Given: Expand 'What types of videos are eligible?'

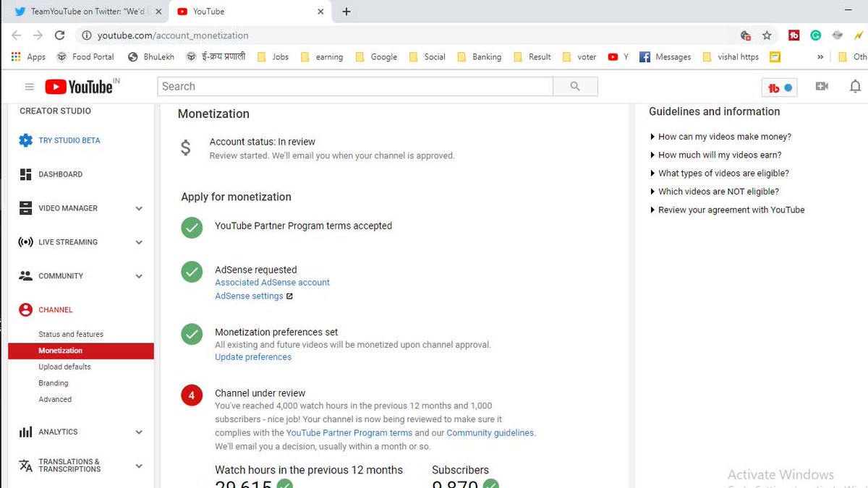Looking at the screenshot, I should coord(720,174).
